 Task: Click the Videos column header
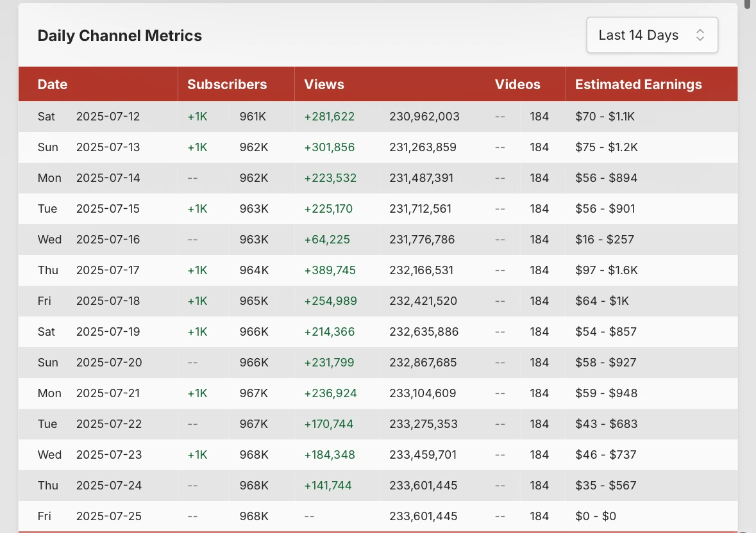pyautogui.click(x=517, y=85)
